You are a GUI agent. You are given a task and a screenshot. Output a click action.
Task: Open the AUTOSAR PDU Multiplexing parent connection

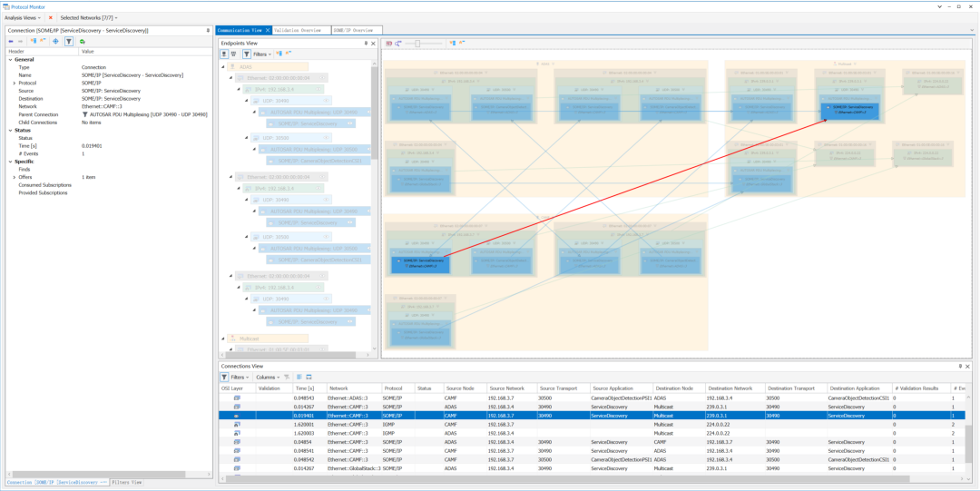tap(145, 114)
